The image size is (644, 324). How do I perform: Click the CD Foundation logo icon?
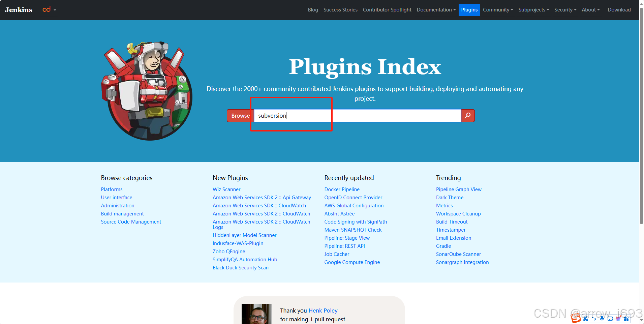point(47,9)
